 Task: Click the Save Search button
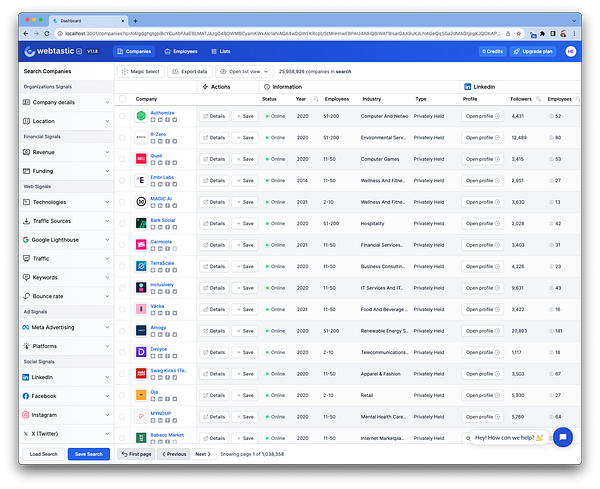click(x=89, y=454)
